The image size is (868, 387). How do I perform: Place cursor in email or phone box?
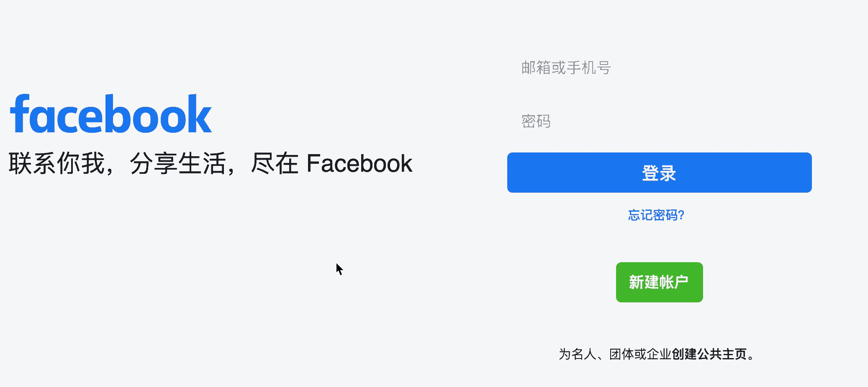(x=659, y=67)
